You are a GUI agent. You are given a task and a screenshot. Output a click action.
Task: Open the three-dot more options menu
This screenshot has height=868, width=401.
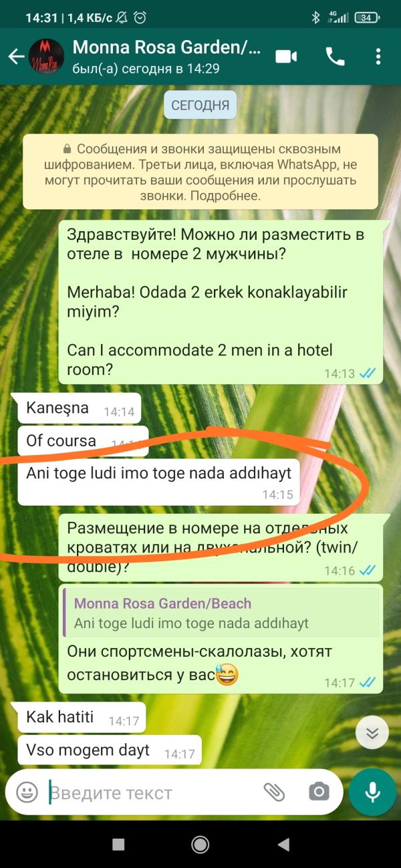click(378, 57)
